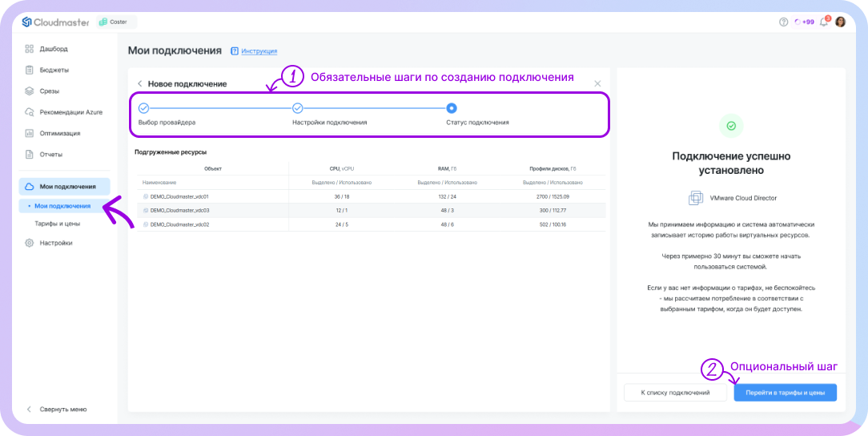Open Тарифы и цены submenu item
Image resolution: width=868 pixels, height=436 pixels.
[x=57, y=224]
